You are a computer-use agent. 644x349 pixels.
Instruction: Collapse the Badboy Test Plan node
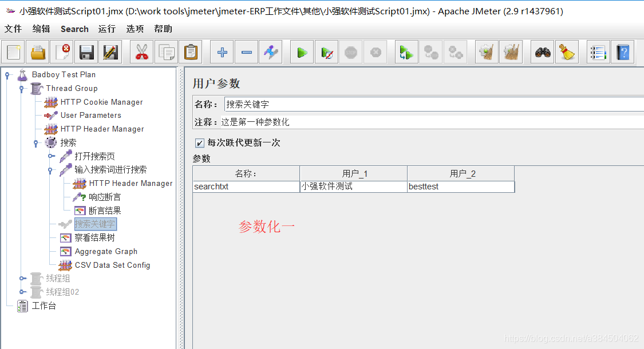[x=7, y=75]
